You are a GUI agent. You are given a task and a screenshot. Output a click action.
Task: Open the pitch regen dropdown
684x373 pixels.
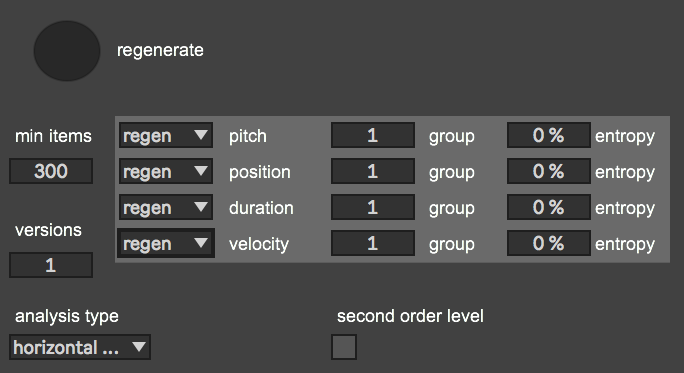click(x=166, y=135)
